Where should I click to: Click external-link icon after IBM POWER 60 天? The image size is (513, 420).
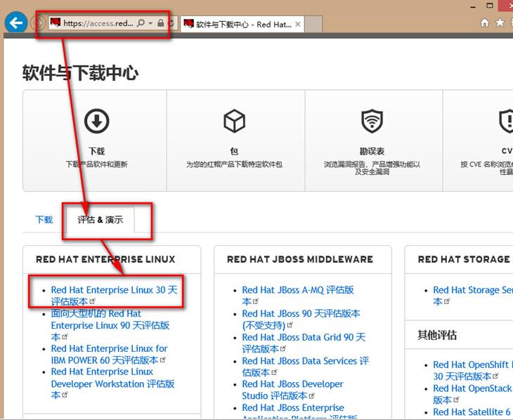[x=162, y=360]
